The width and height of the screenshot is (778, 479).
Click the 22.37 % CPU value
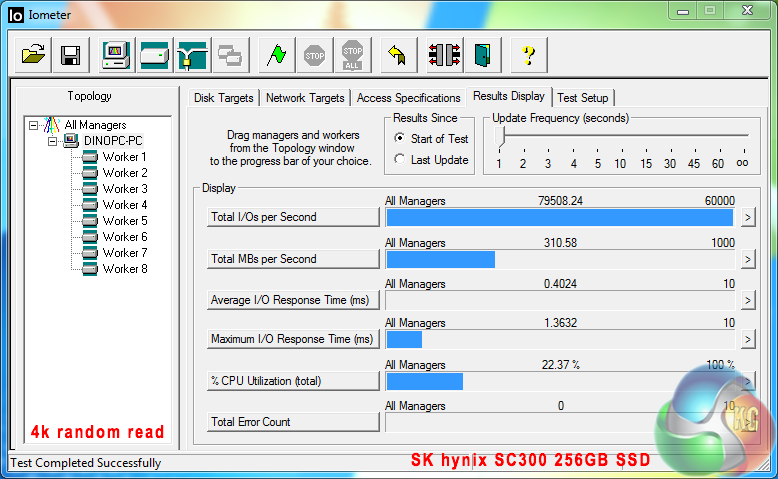[560, 365]
